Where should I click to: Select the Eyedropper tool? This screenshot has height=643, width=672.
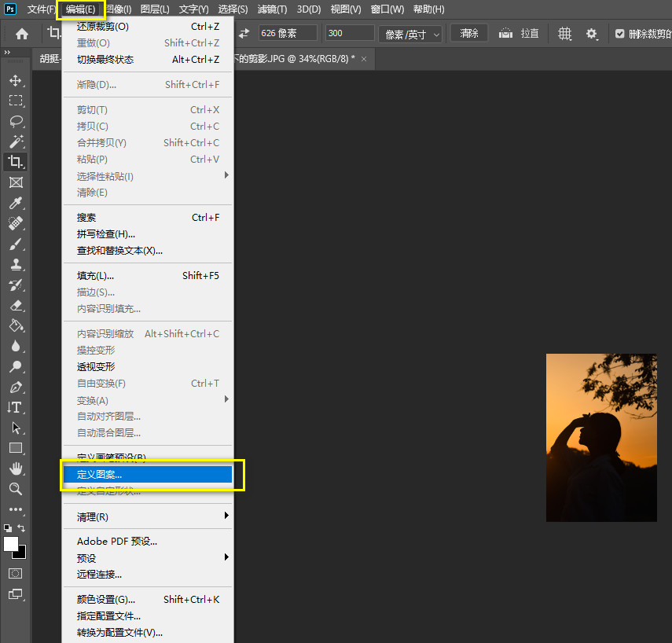[x=16, y=203]
